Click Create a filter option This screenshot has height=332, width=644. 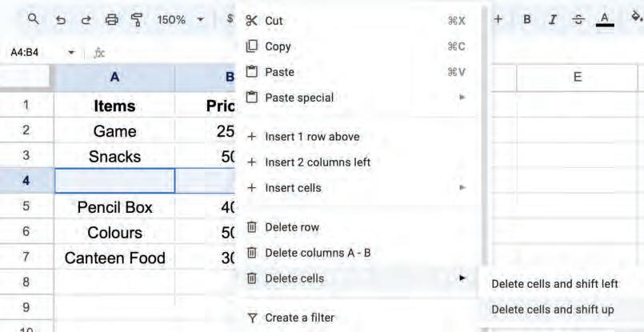click(x=300, y=318)
